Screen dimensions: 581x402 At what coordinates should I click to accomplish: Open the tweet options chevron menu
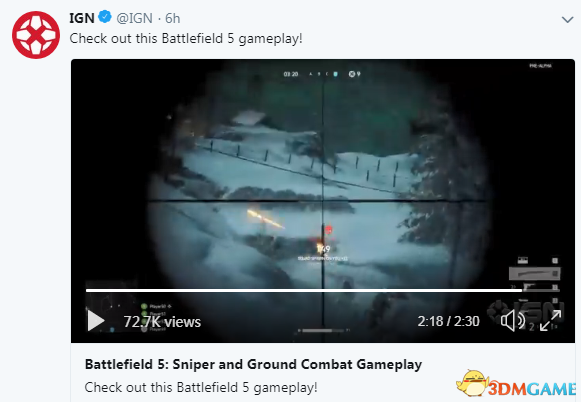567,19
